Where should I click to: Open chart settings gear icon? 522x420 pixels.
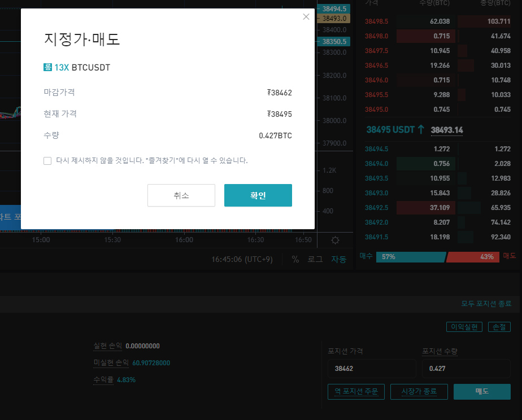click(x=335, y=240)
